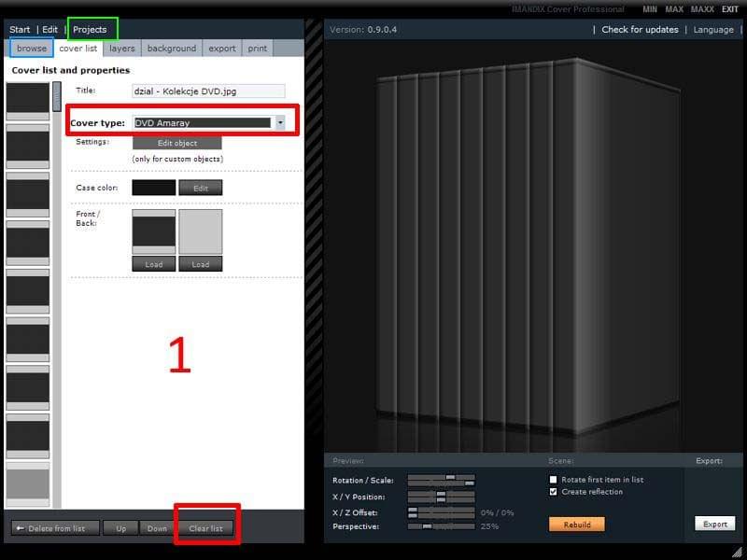Click Delete from list button

55,528
